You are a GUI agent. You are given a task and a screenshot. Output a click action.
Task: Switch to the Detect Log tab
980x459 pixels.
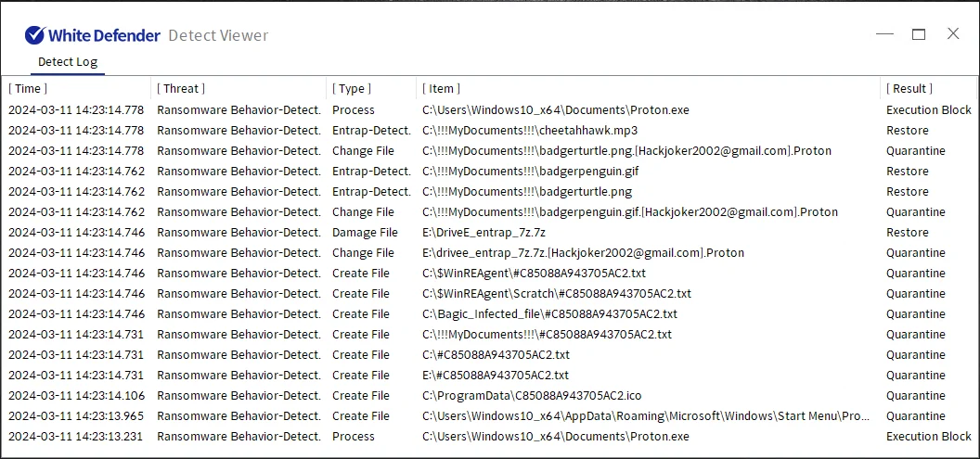tap(68, 62)
